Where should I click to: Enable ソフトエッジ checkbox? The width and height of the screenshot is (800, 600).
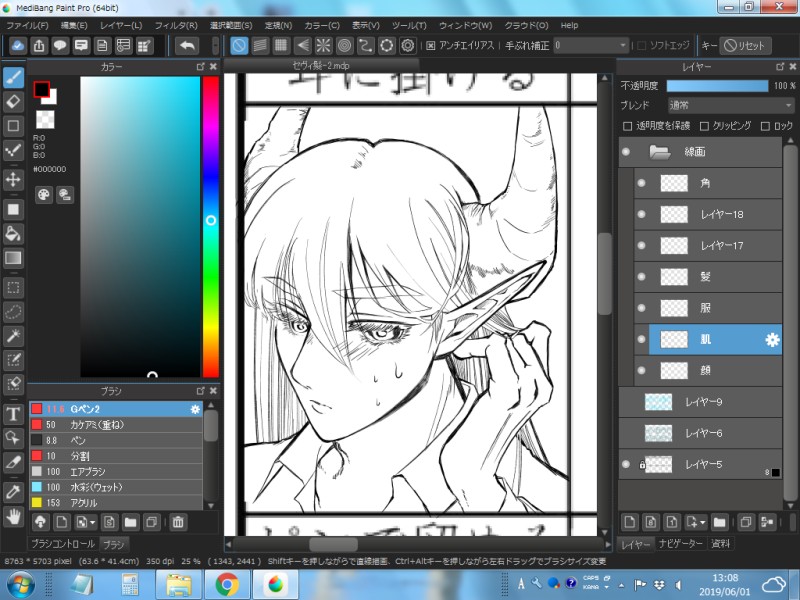pos(642,46)
